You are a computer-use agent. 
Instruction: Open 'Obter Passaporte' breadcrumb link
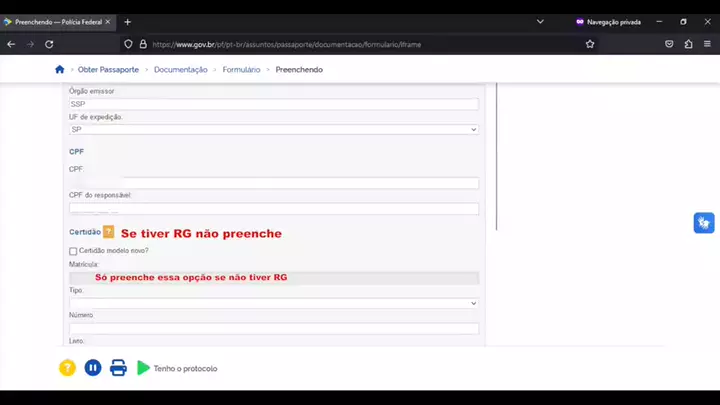[108, 70]
